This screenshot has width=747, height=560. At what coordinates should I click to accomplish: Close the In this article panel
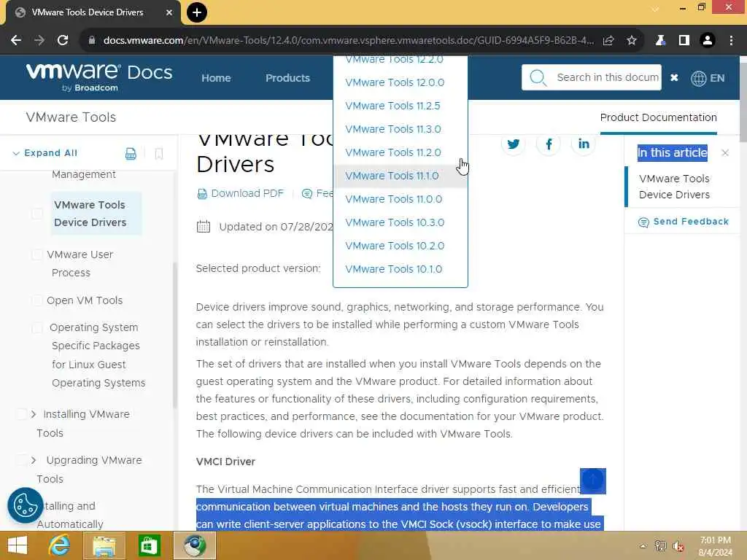(x=725, y=153)
